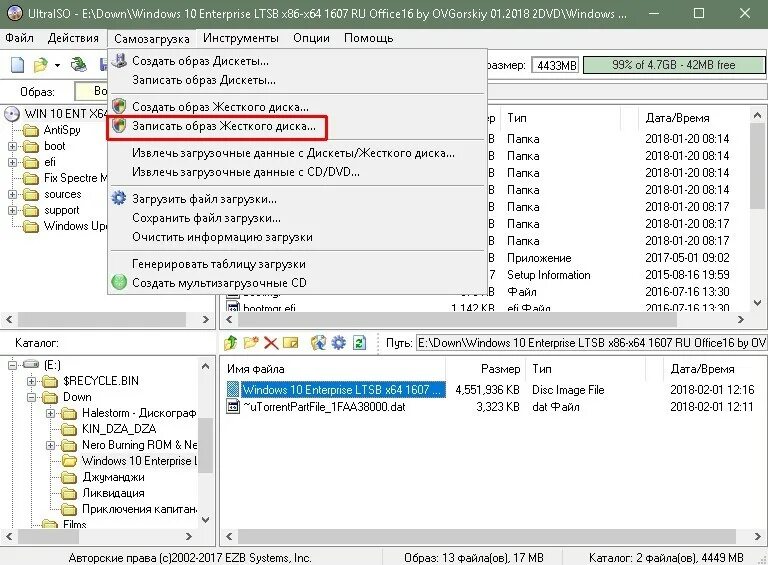Click the 4433MB total size field
Viewport: 768px width, 565px height.
[x=557, y=65]
